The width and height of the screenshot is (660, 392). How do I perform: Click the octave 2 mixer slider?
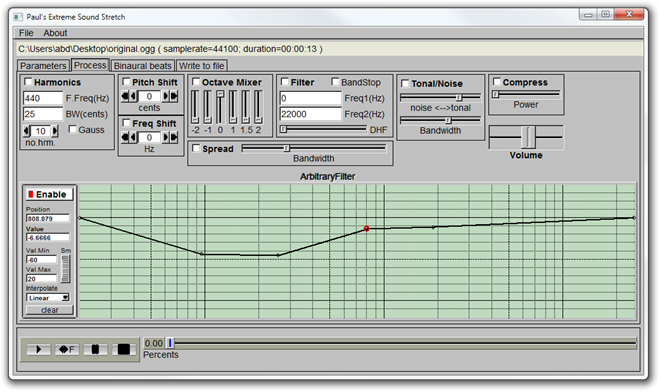(x=258, y=107)
